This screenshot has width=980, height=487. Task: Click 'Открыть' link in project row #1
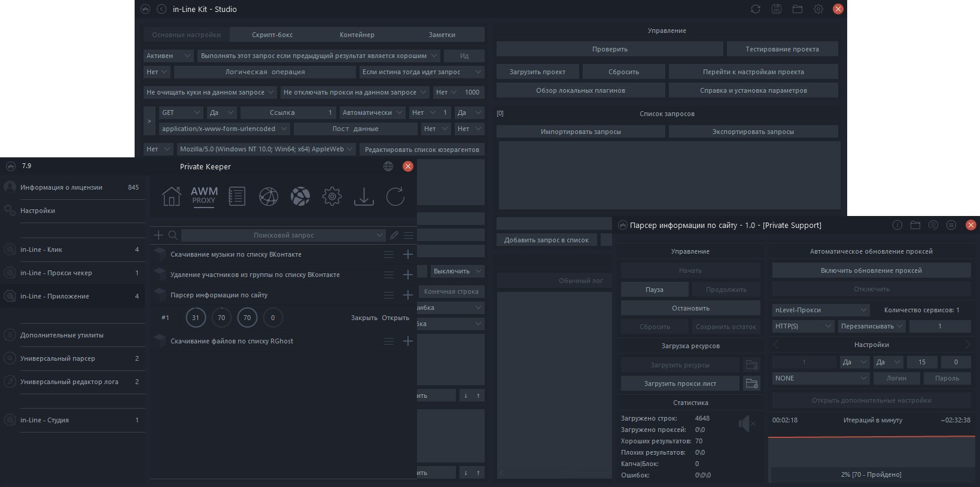395,318
